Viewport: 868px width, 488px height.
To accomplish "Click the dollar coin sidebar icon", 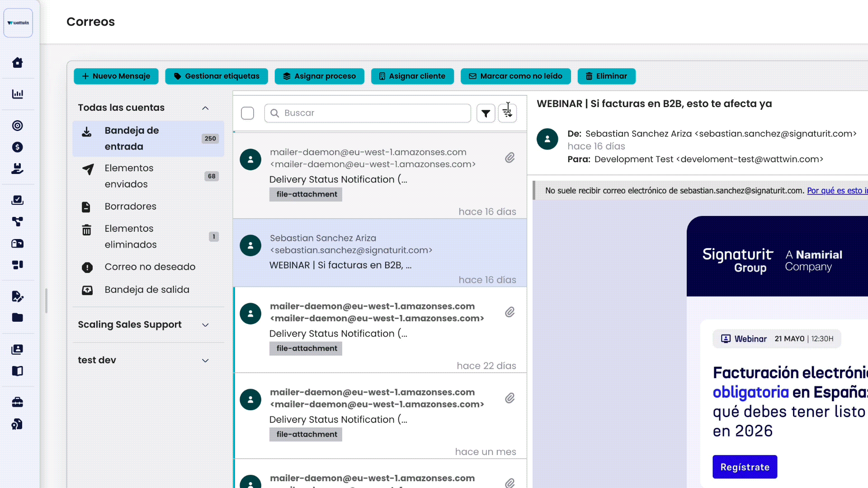I will coord(18,147).
